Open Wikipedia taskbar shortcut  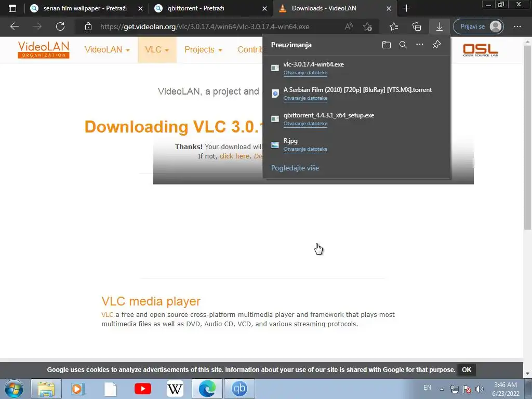[x=175, y=389]
